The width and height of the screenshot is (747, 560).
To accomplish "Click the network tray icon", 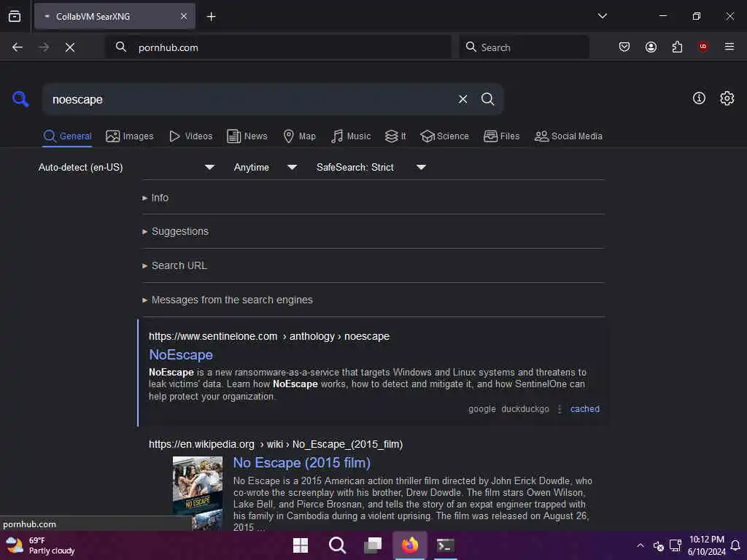I will [675, 545].
